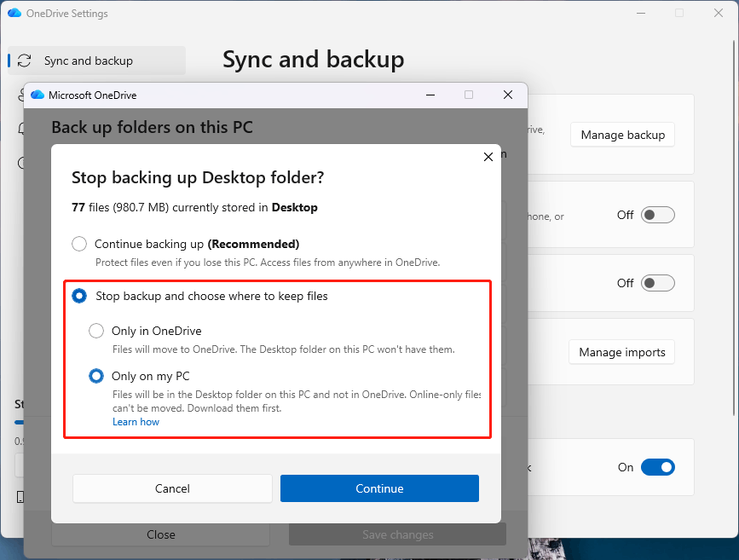739x560 pixels.
Task: Click Close button under the backup dialog
Action: (x=161, y=534)
